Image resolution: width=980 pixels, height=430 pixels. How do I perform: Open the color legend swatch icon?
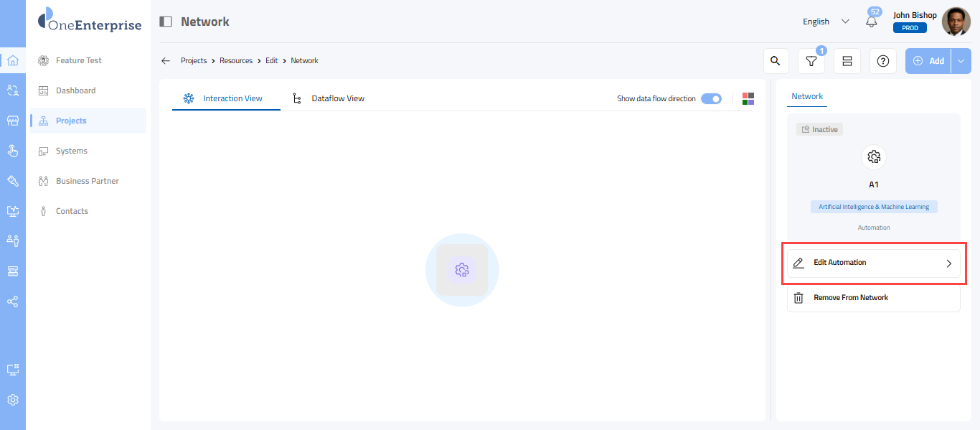(748, 99)
